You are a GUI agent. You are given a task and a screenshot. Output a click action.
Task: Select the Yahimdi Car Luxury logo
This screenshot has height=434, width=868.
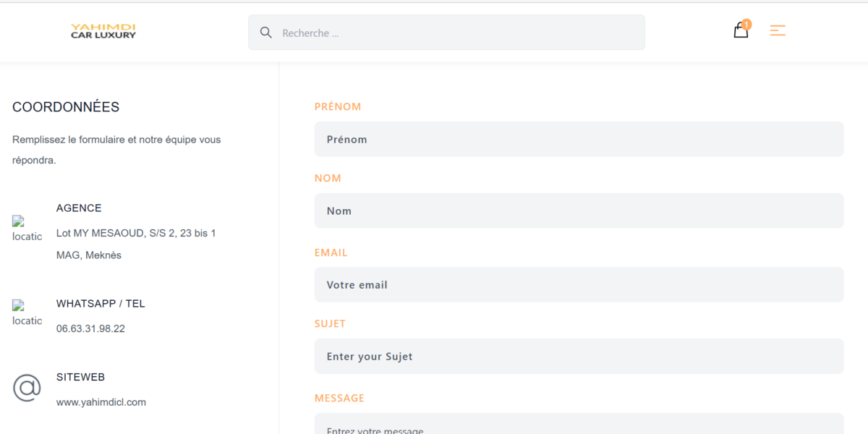coord(103,31)
